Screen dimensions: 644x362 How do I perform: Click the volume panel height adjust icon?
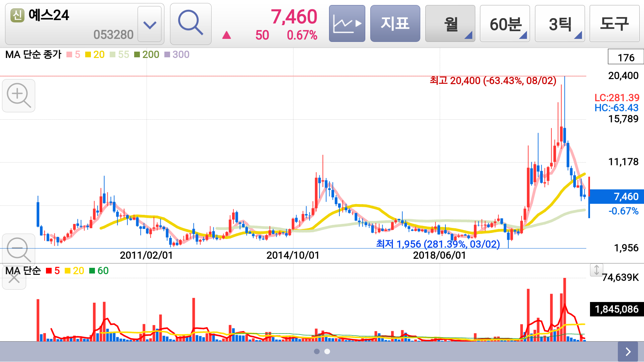pyautogui.click(x=596, y=270)
